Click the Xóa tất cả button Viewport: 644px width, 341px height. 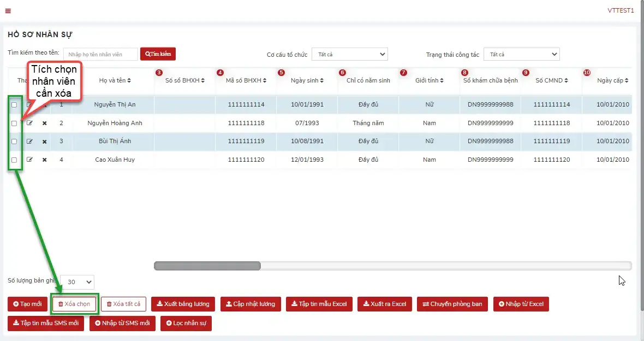click(x=124, y=304)
